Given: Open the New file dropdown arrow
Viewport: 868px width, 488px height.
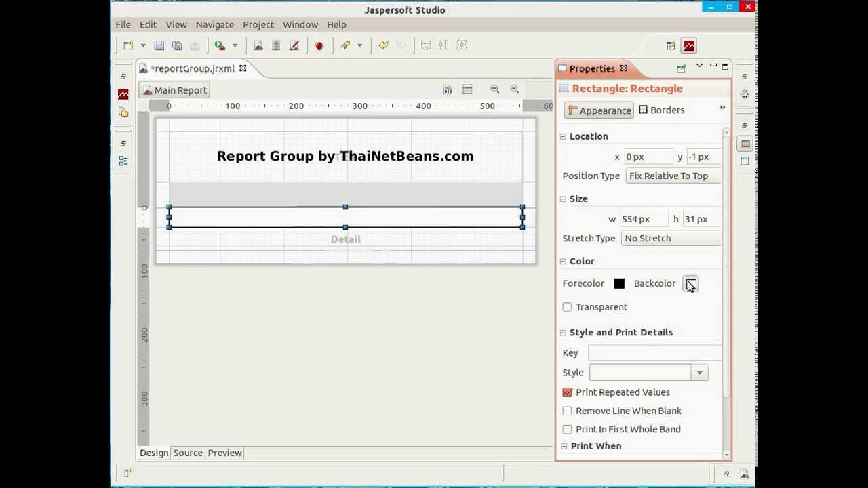Looking at the screenshot, I should pyautogui.click(x=143, y=45).
